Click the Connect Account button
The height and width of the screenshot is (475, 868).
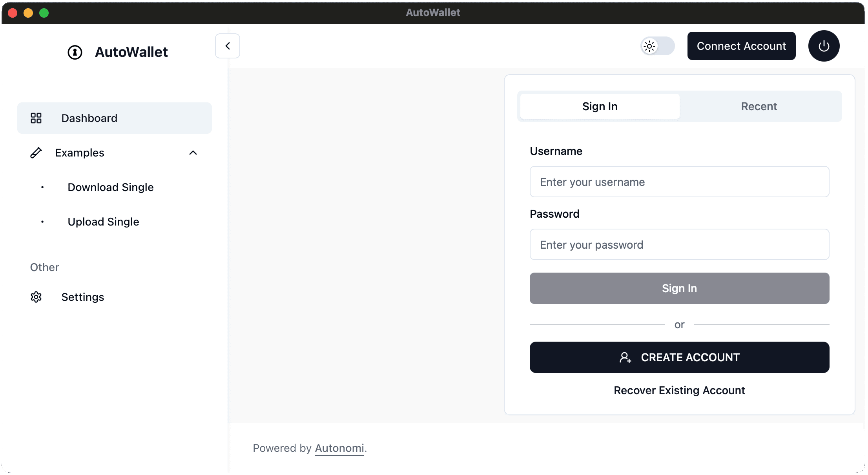click(741, 46)
